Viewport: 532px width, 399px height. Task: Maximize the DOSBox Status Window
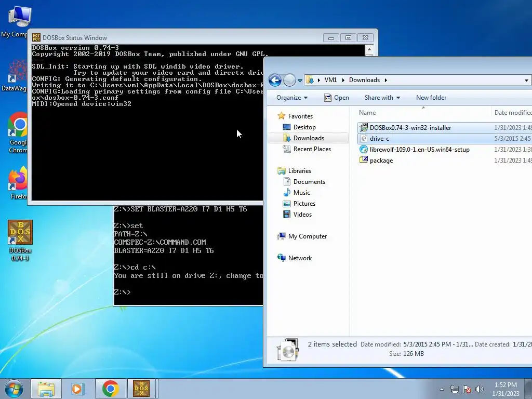pos(348,37)
